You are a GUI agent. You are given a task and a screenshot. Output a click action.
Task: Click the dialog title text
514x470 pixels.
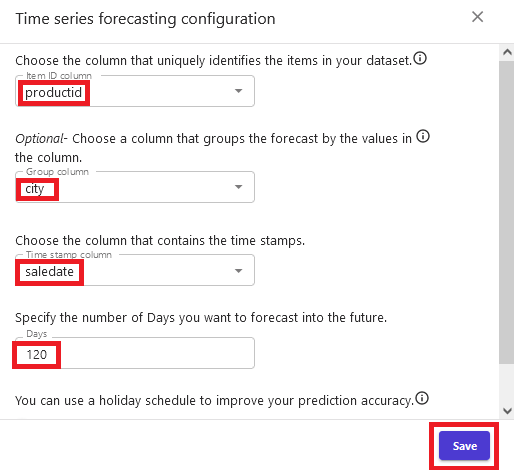tap(145, 19)
